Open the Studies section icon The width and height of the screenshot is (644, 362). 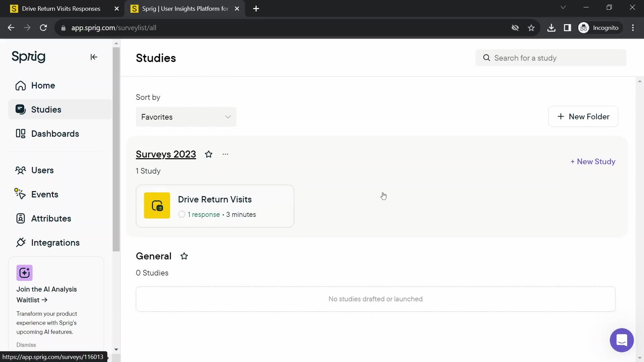tap(20, 109)
